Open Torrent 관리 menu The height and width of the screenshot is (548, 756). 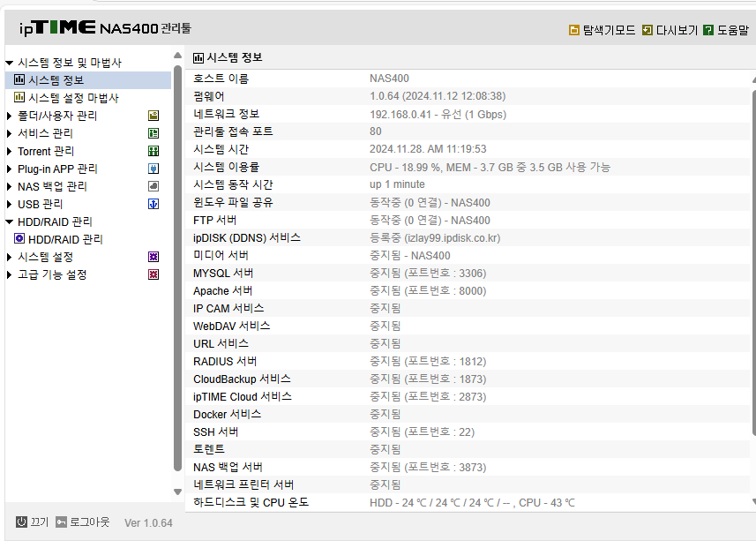(x=46, y=152)
